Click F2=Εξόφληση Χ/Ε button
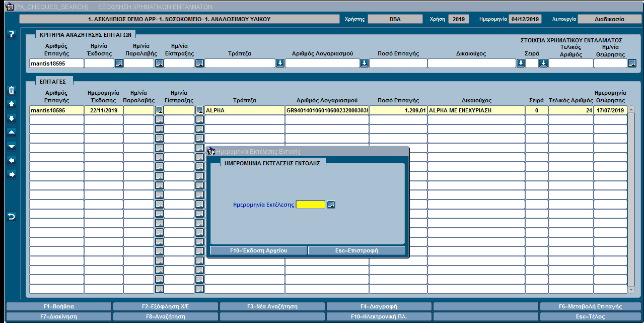The height and width of the screenshot is (323, 644). 166,306
